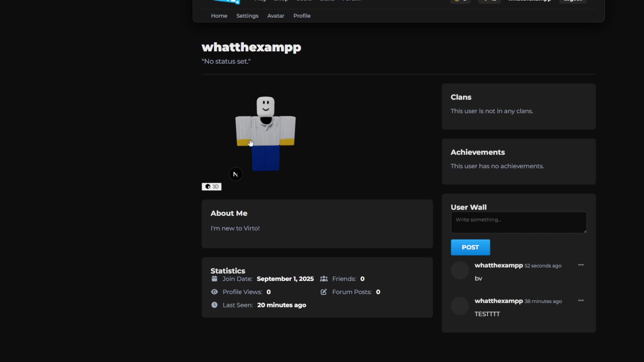The image size is (644, 362).
Task: Select the Profile tab
Action: tap(302, 16)
